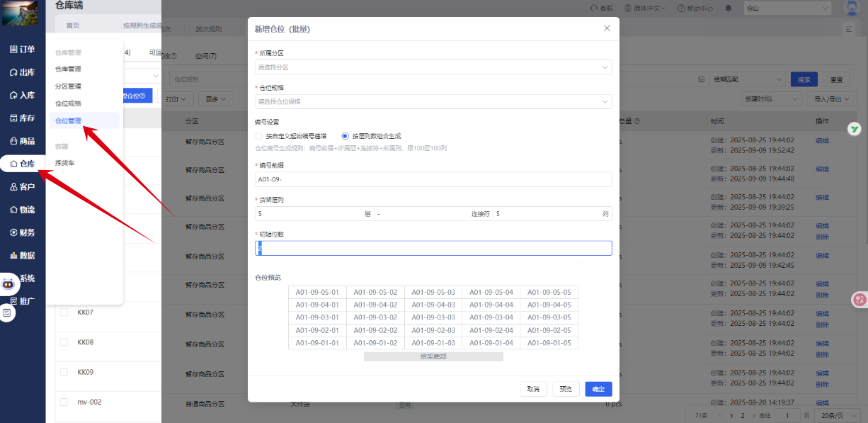Click the notification bell icon

coord(729,9)
